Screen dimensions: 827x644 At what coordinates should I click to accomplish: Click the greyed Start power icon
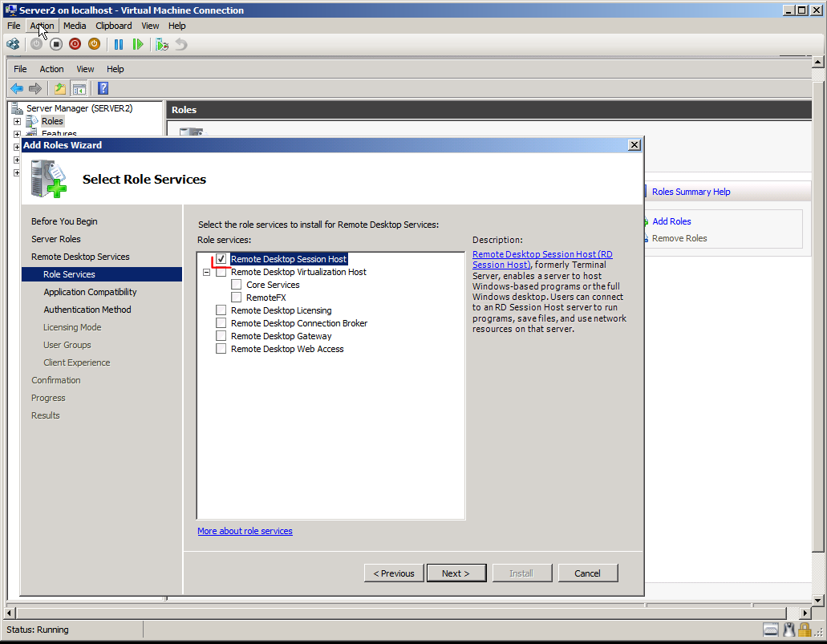[x=36, y=44]
